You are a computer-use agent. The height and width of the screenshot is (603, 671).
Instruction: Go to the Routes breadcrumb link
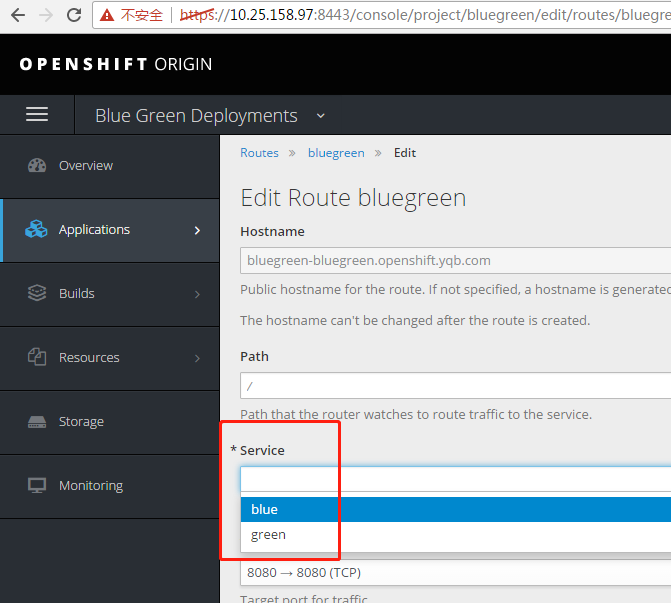pos(259,153)
